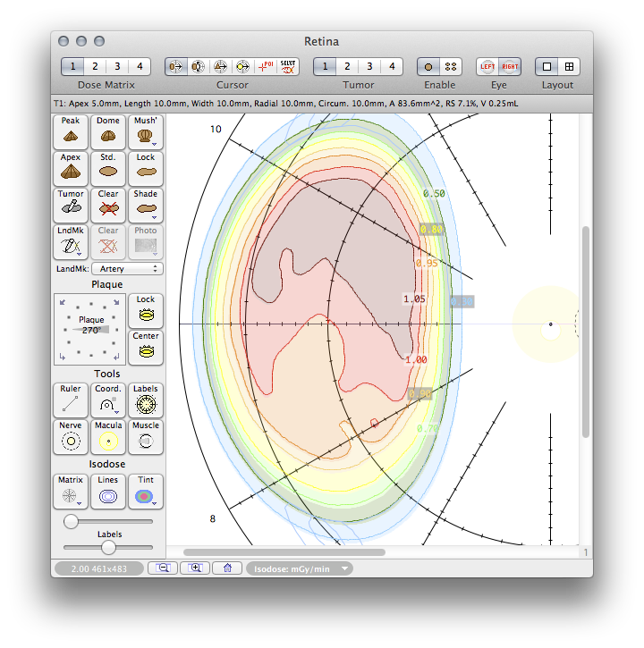Click the Plaque 270° orientation dial

click(x=89, y=330)
